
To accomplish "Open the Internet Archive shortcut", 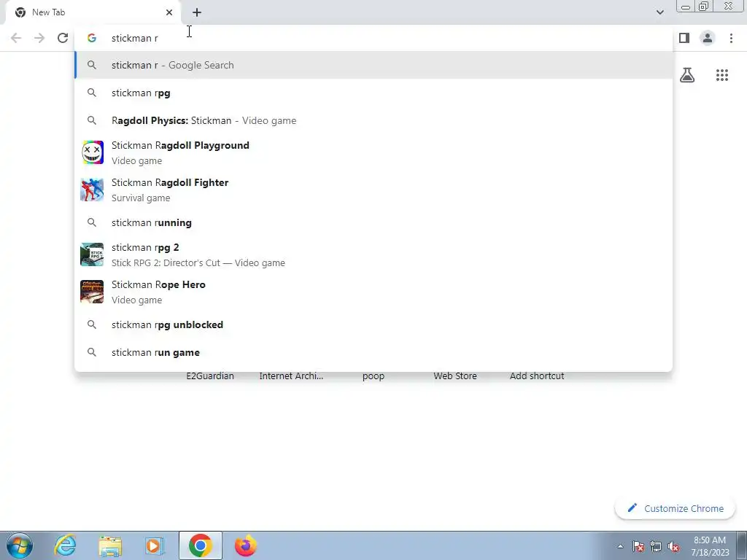I will click(291, 376).
